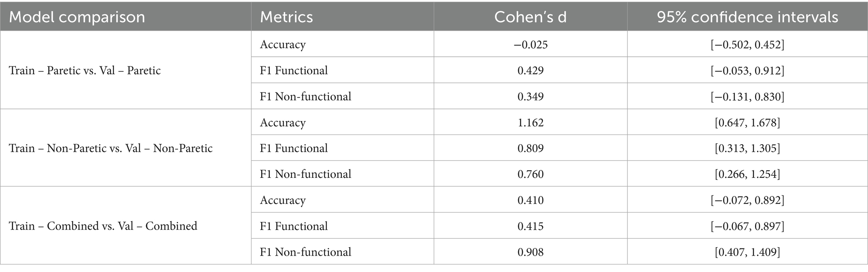Click the Cohen's d value 0.908
This screenshot has width=868, height=272.
530,252
